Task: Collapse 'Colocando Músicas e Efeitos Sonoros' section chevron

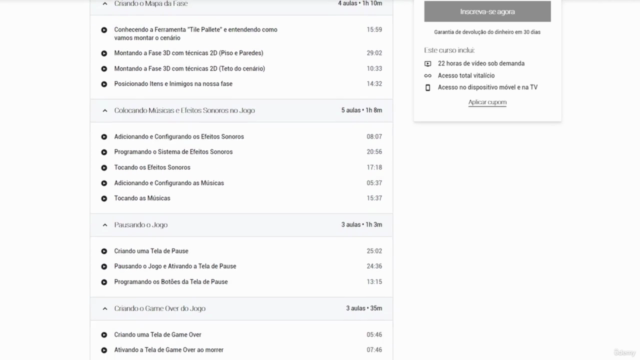Action: click(x=105, y=111)
